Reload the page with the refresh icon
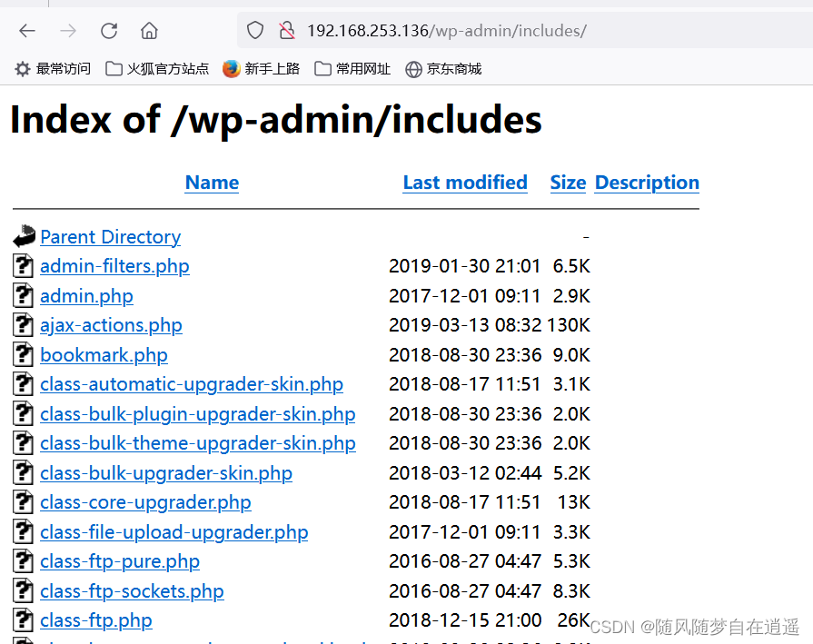 (x=109, y=31)
